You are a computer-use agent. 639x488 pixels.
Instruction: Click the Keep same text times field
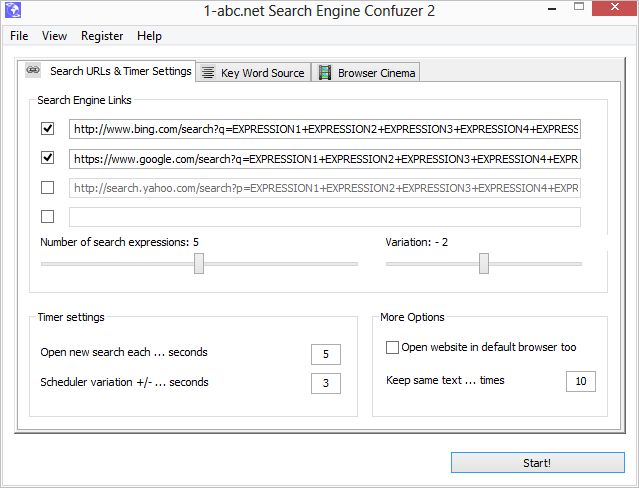point(580,381)
